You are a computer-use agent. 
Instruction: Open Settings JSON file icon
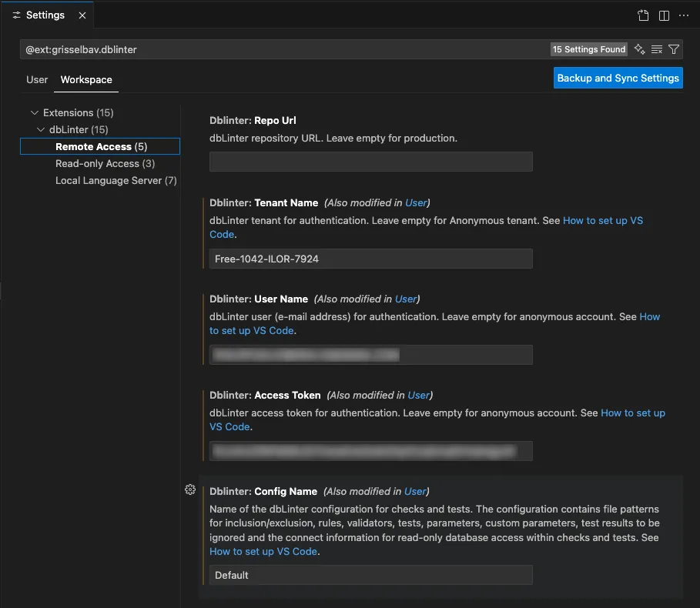click(644, 15)
